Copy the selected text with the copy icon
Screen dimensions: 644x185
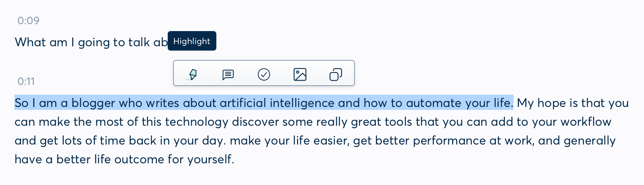(336, 75)
